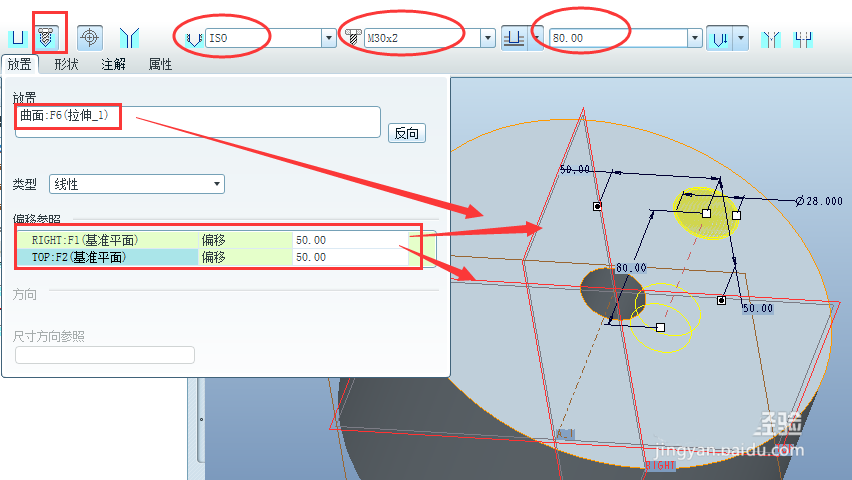
Task: Click the lower right 50.00 dimension
Action: 757,308
